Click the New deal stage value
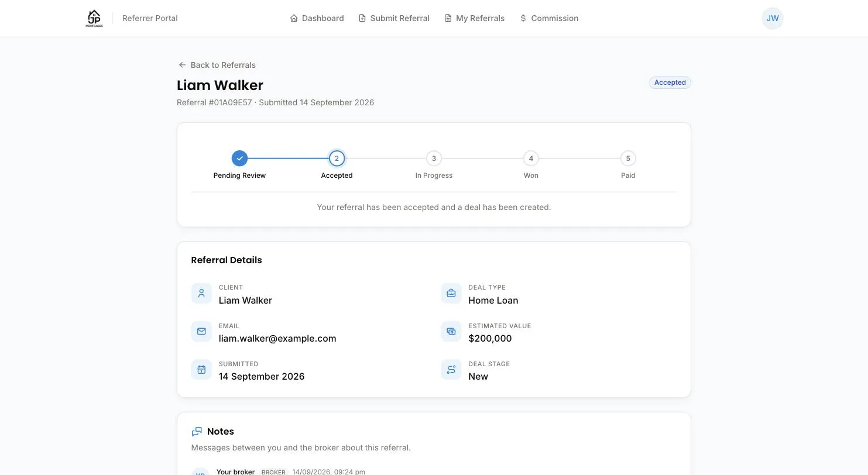The image size is (868, 475). click(478, 376)
